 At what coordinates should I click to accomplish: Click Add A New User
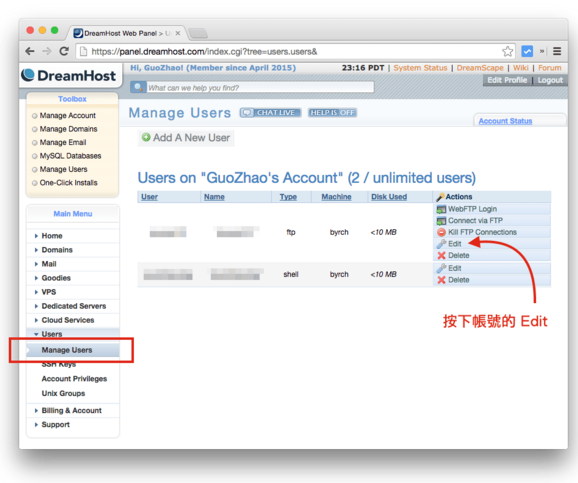coord(186,138)
